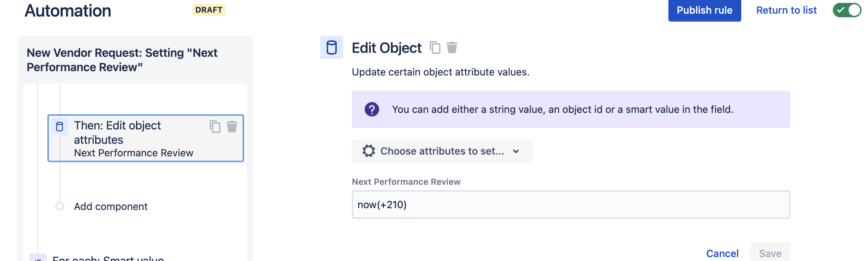The height and width of the screenshot is (261, 868).
Task: Focus the Next Performance Review input field
Action: 571,205
